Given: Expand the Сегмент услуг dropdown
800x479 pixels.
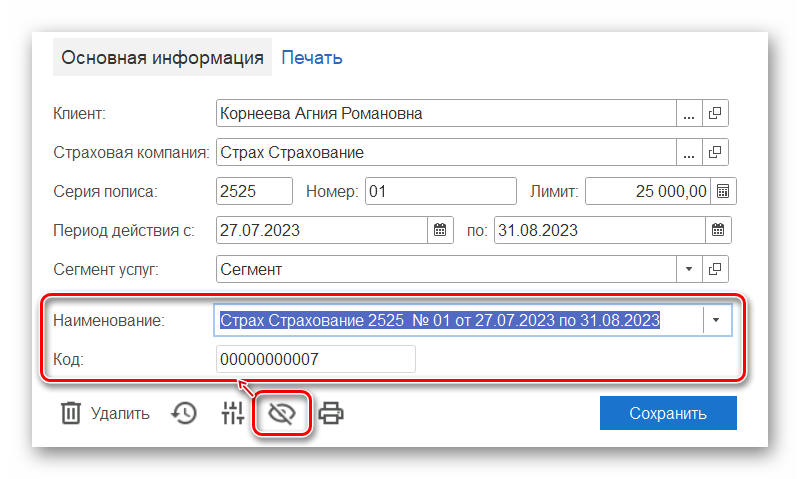Looking at the screenshot, I should (689, 269).
